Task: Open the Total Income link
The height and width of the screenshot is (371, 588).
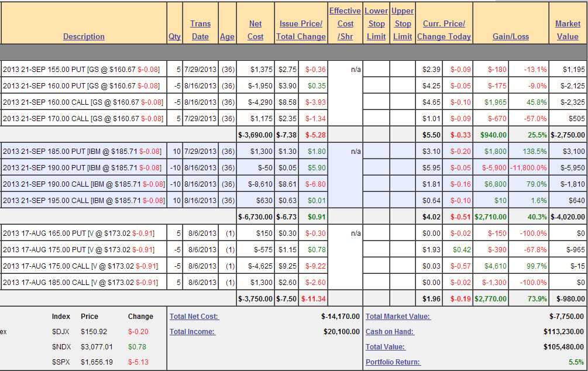Action: (x=192, y=332)
